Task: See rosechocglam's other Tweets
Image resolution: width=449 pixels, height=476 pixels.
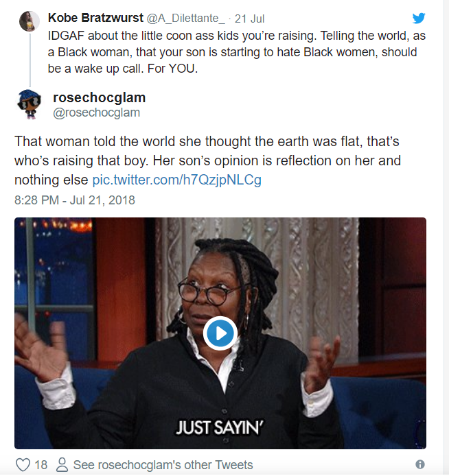Action: 163,465
